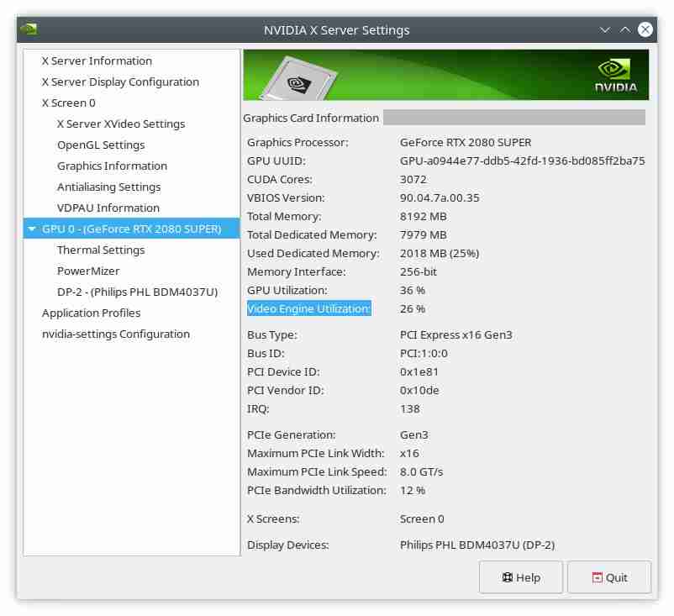
Task: Open X Server Information page
Action: click(97, 61)
